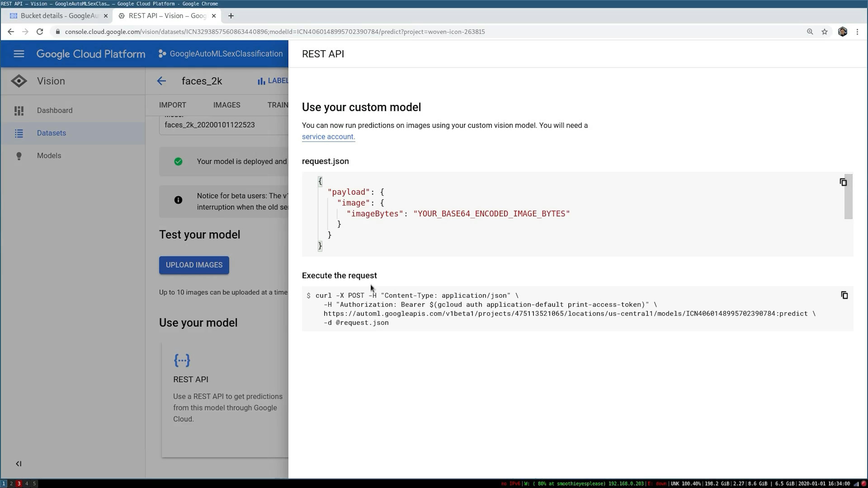Copy the request.json code snippet
Viewport: 868px width, 488px height.
[843, 182]
